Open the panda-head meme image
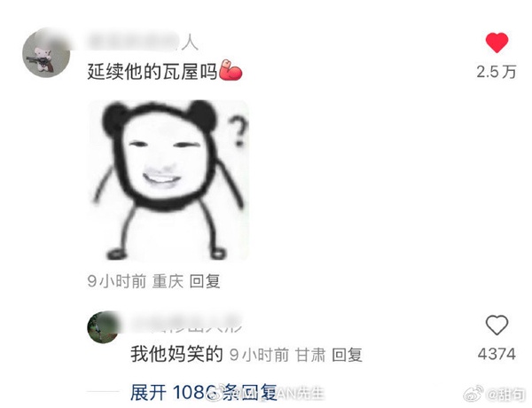The image size is (532, 408). [168, 180]
